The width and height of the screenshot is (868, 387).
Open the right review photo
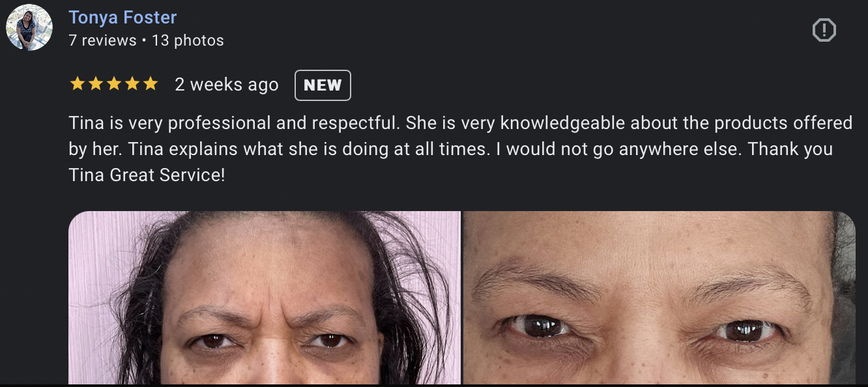[659, 298]
